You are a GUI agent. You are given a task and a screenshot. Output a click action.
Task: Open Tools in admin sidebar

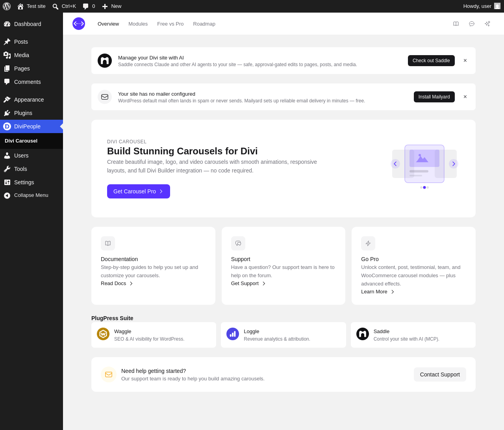pyautogui.click(x=31, y=169)
